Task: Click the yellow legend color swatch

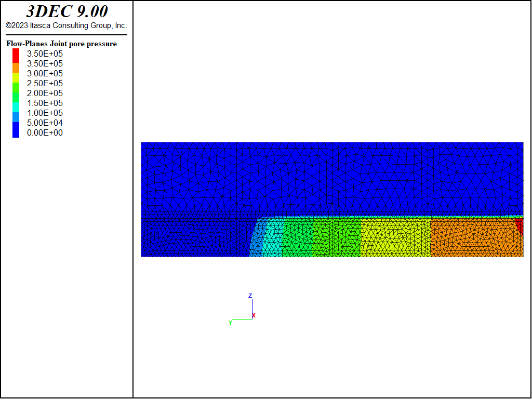Action: pyautogui.click(x=16, y=78)
